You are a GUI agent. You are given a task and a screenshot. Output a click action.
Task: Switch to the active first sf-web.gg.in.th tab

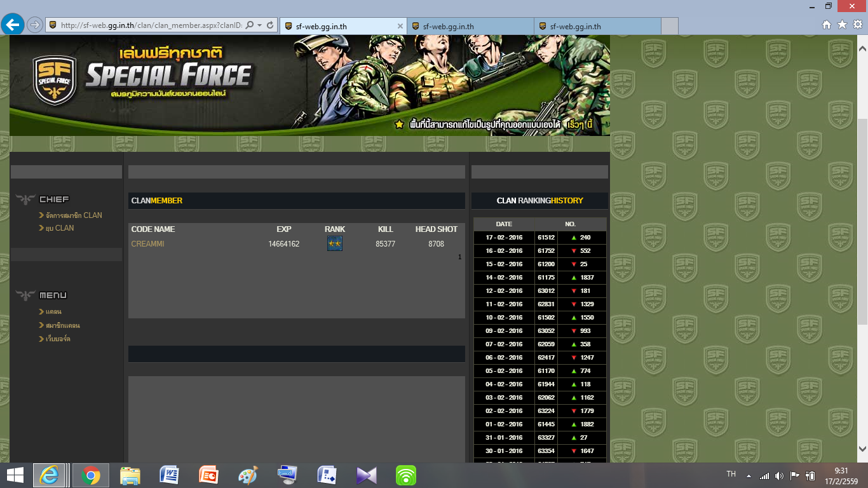point(343,26)
